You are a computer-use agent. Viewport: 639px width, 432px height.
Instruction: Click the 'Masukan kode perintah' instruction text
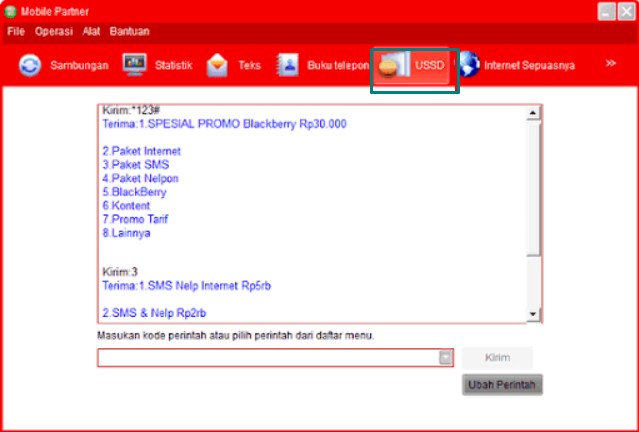pyautogui.click(x=236, y=336)
